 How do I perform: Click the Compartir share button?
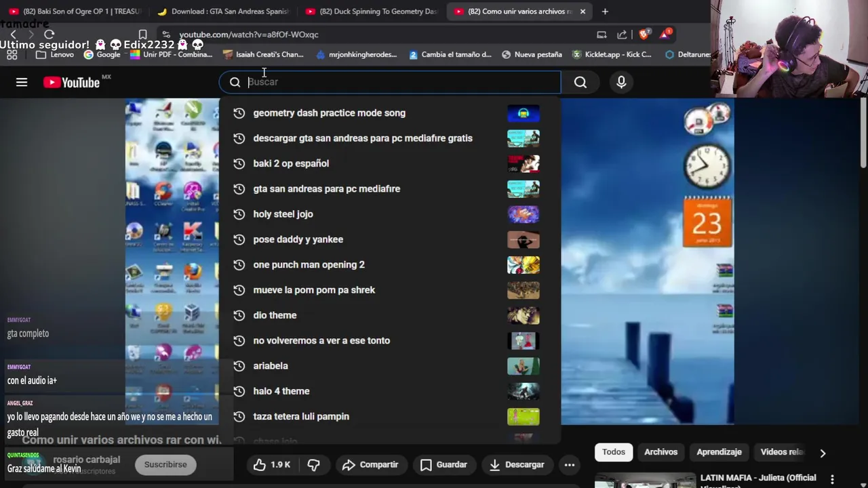click(x=370, y=464)
